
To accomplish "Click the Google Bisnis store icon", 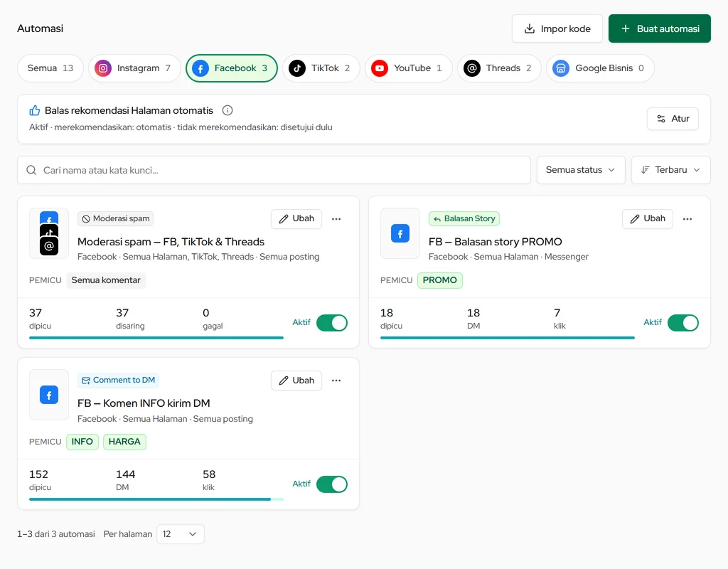I will coord(561,68).
